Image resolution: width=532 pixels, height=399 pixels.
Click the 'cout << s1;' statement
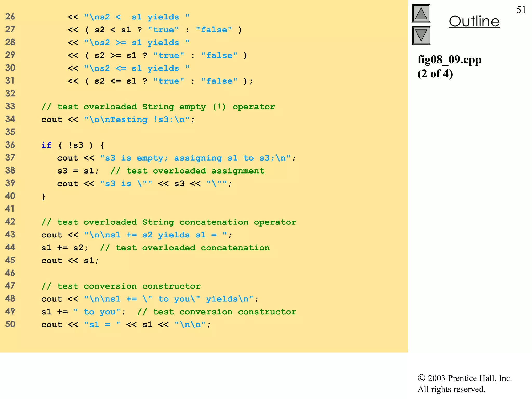coord(70,260)
